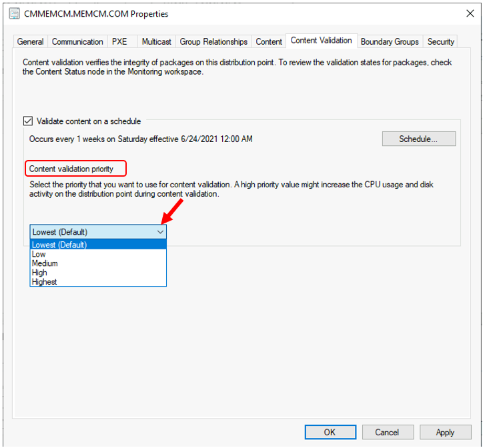Select the Multicast tab
This screenshot has width=485, height=448.
click(x=157, y=41)
